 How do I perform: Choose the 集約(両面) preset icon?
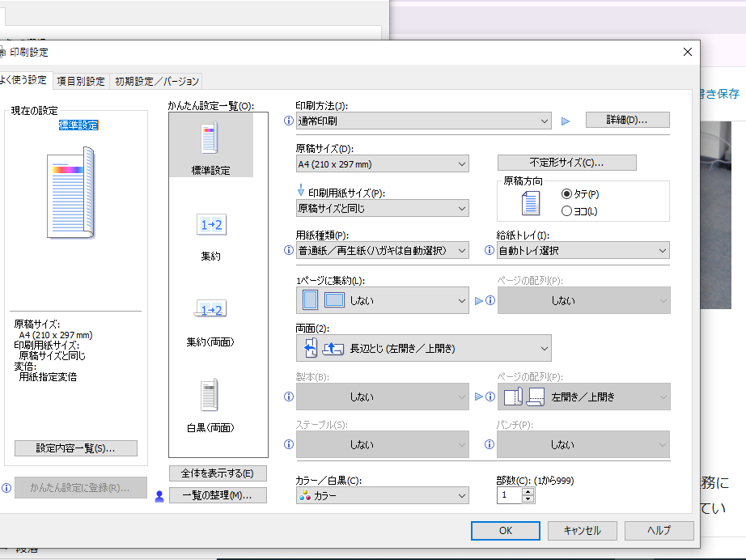(x=210, y=310)
